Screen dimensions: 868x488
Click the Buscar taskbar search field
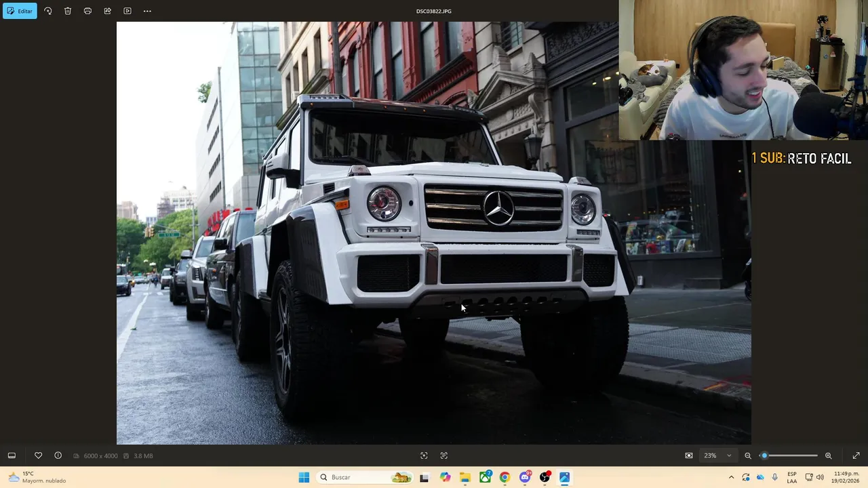point(365,477)
